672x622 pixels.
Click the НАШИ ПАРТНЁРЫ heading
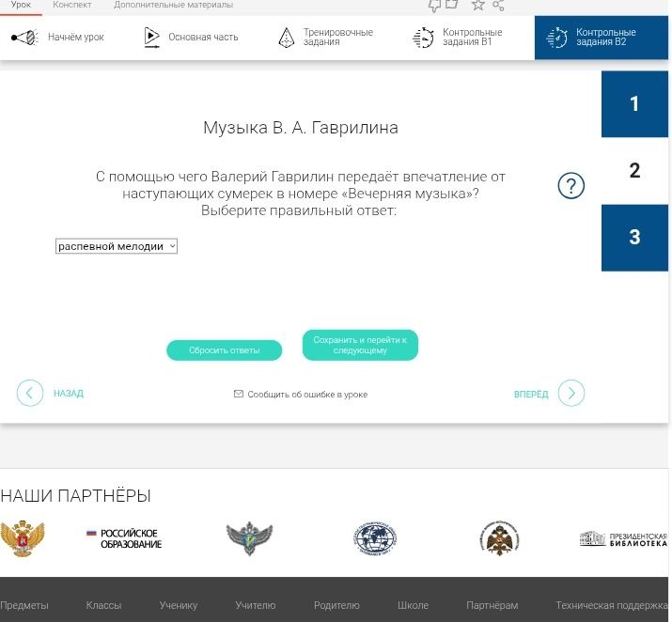(75, 496)
